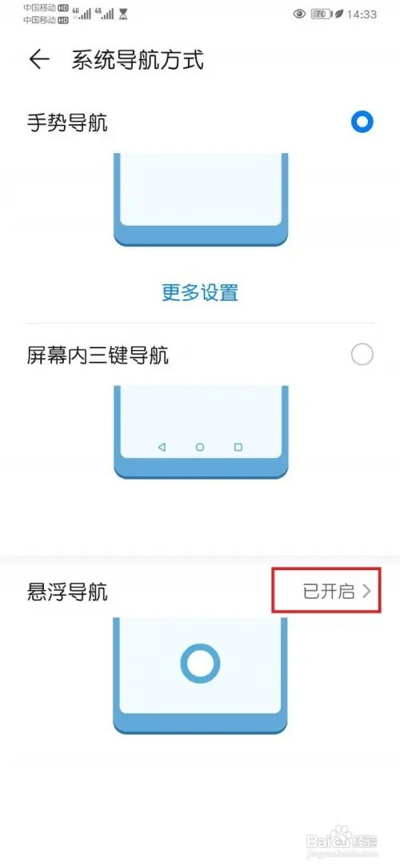
Task: Tap the recents square icon in preview
Action: pos(238,448)
